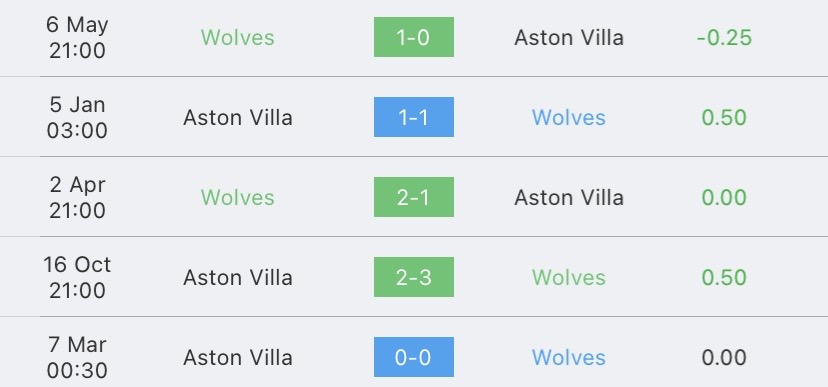View the 2-3 result from 16 Oct
The image size is (828, 387).
pos(413,277)
